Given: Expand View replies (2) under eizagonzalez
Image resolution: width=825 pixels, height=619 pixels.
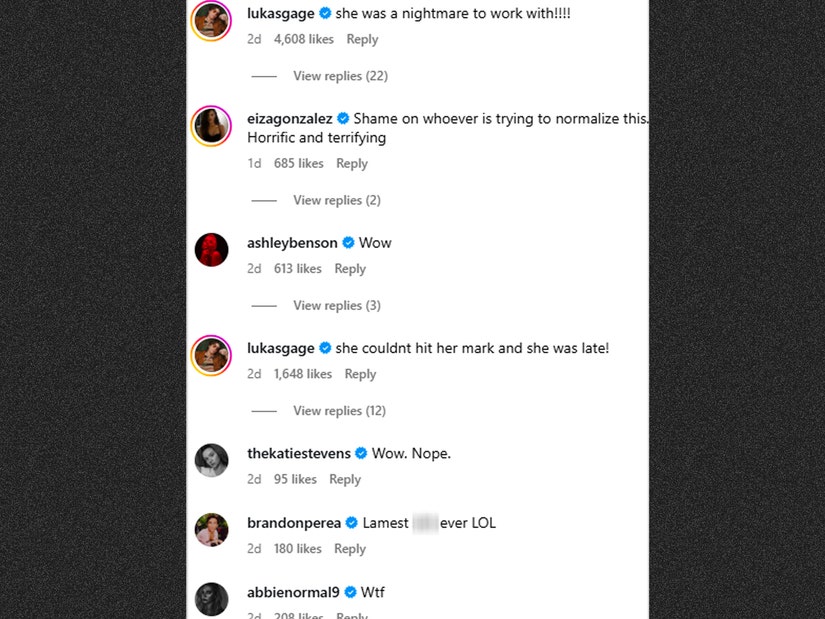Looking at the screenshot, I should (x=337, y=201).
